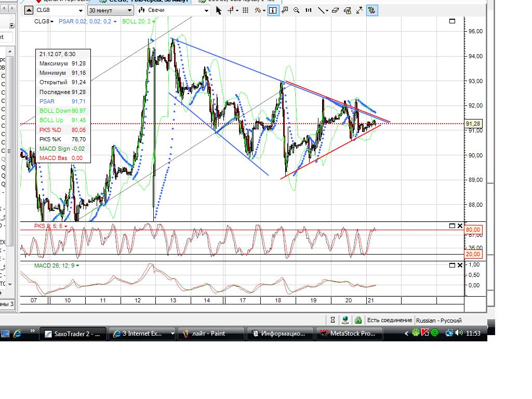Select the zoom magnifier tool

click(297, 10)
